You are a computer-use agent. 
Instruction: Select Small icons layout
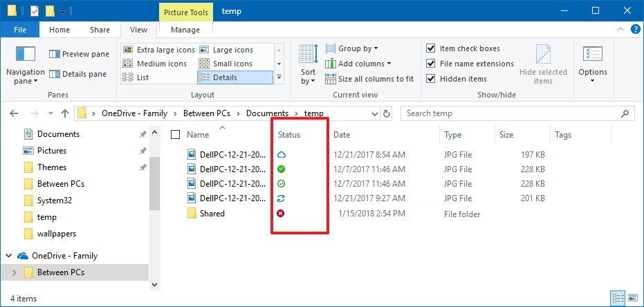(x=226, y=64)
